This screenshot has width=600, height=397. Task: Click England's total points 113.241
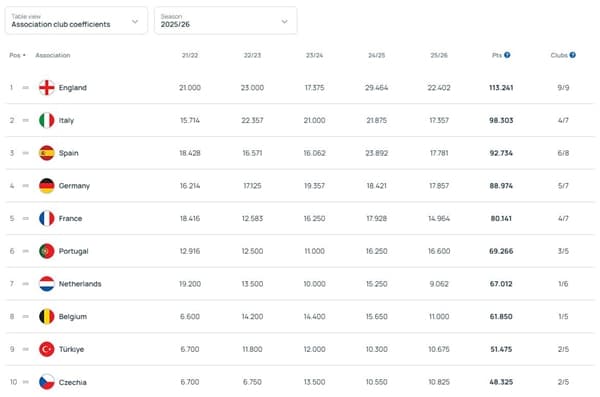tap(501, 88)
